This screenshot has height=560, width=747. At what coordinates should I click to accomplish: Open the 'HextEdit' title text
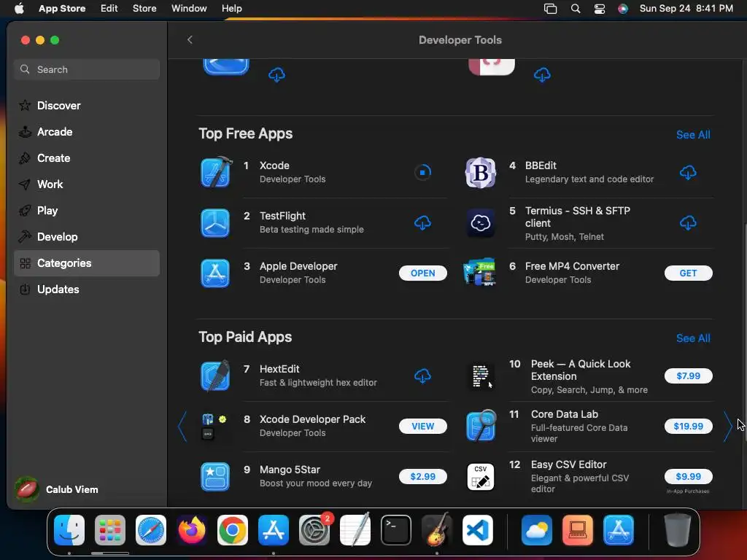point(279,369)
